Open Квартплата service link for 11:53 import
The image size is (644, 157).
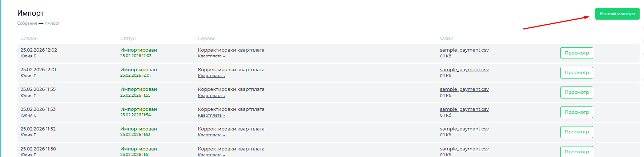[x=211, y=116]
